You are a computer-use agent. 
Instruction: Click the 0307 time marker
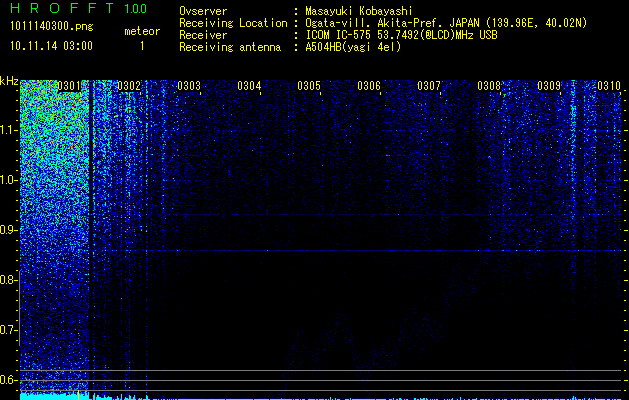429,85
